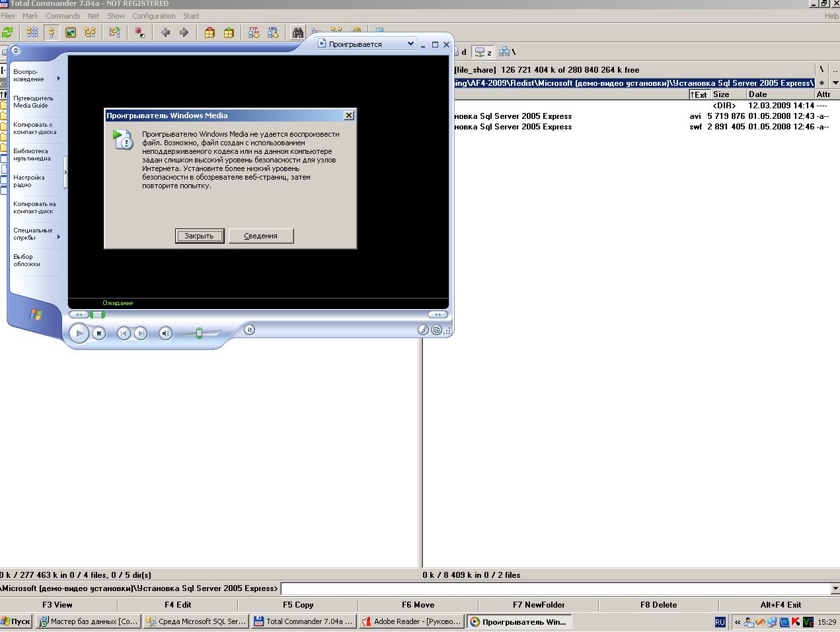Viewport: 840px width, 632px height.
Task: Sort by Size column header
Action: point(729,94)
